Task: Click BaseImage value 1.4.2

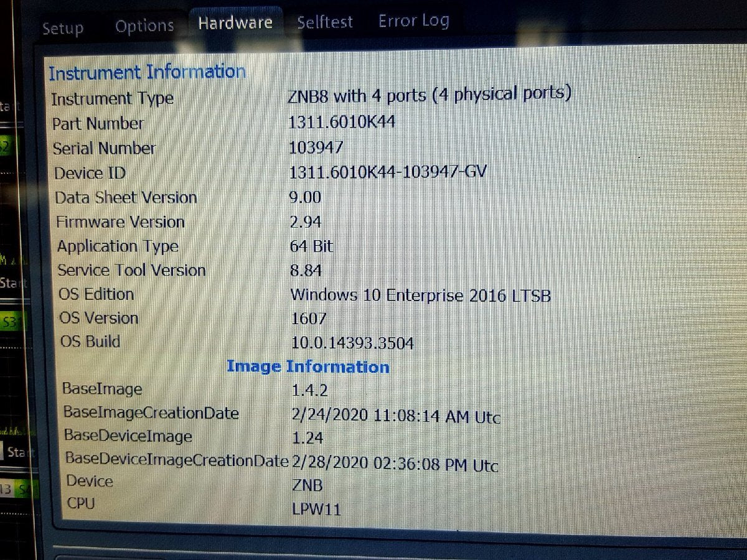Action: point(310,391)
